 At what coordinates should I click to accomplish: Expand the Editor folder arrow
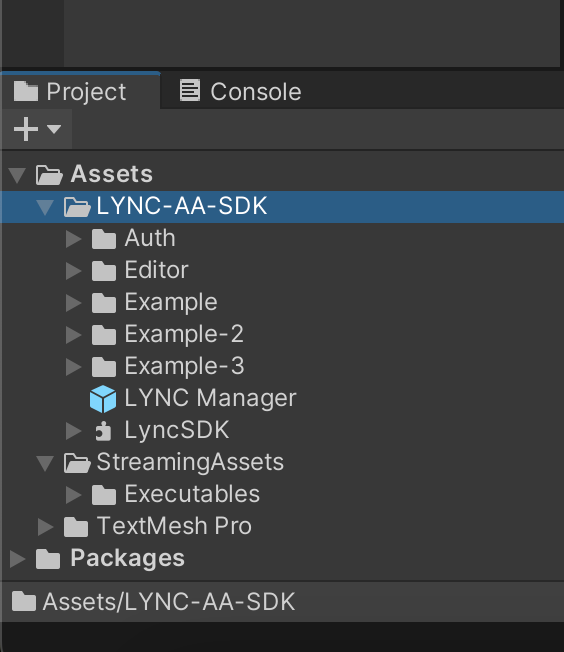tap(74, 271)
